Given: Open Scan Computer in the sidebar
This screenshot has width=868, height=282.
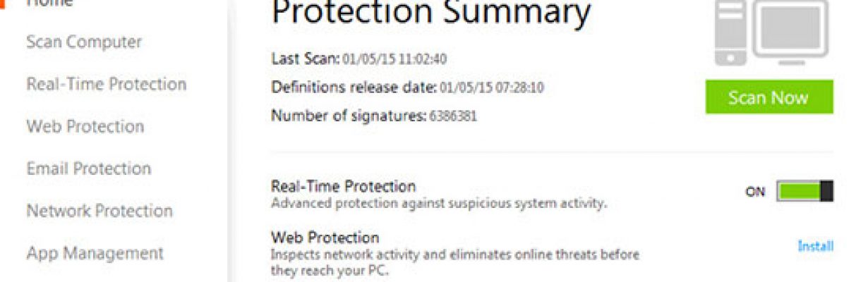Looking at the screenshot, I should (x=84, y=42).
